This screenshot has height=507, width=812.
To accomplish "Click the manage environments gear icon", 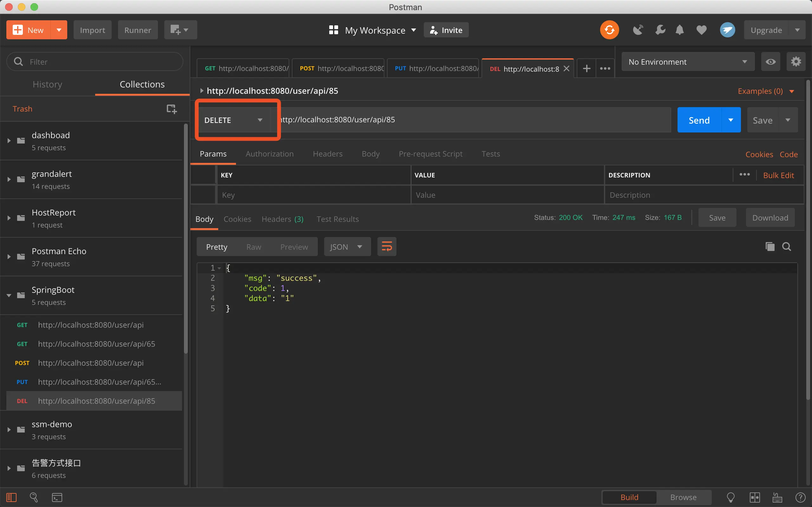I will [x=796, y=62].
